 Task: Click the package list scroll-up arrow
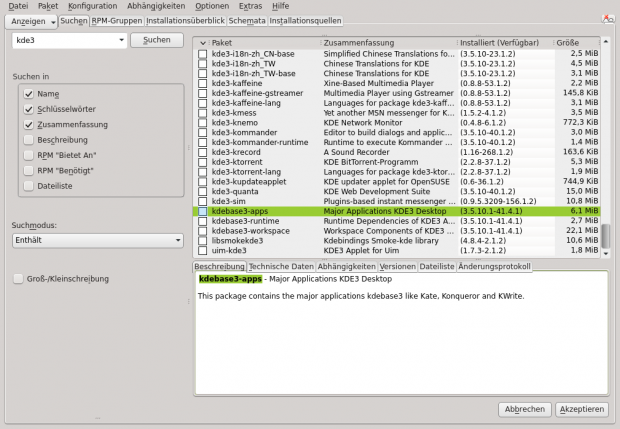(x=605, y=42)
